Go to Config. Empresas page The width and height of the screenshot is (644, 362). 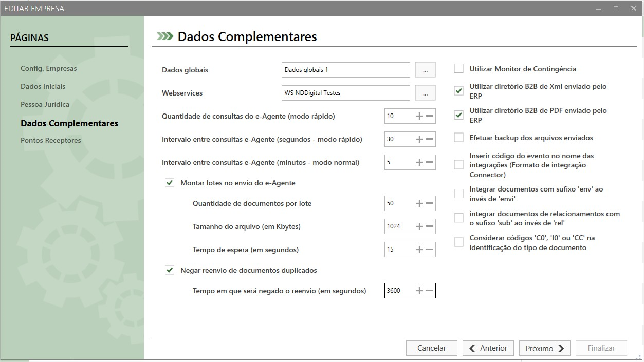[x=48, y=68]
